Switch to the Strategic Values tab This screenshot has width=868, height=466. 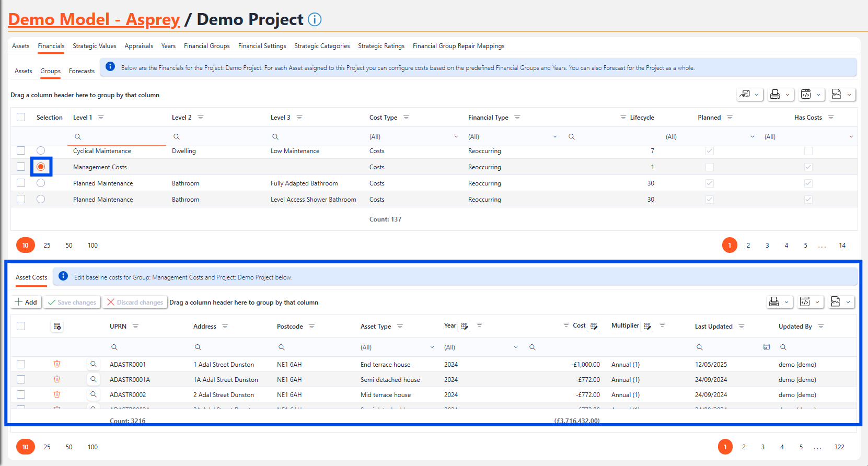pyautogui.click(x=95, y=46)
